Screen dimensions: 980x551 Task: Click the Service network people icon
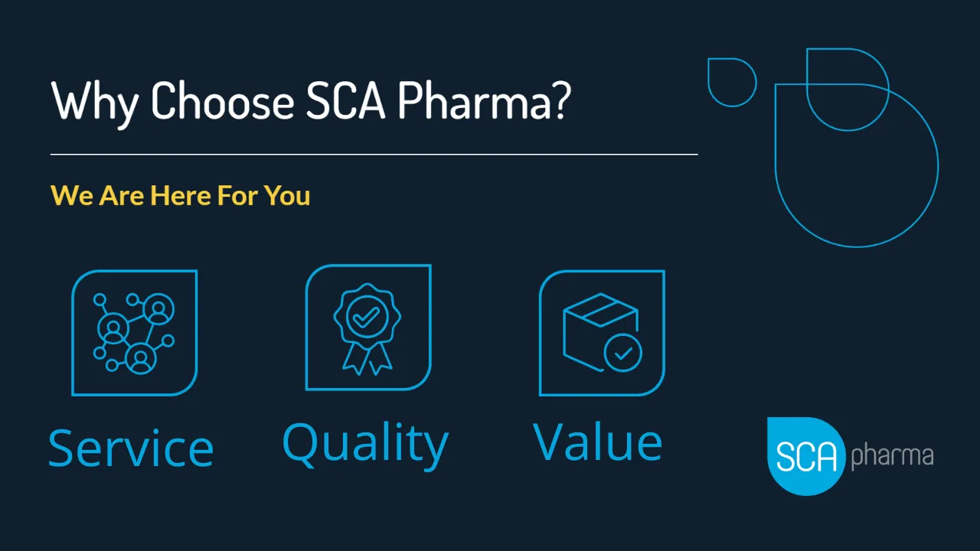click(x=135, y=333)
